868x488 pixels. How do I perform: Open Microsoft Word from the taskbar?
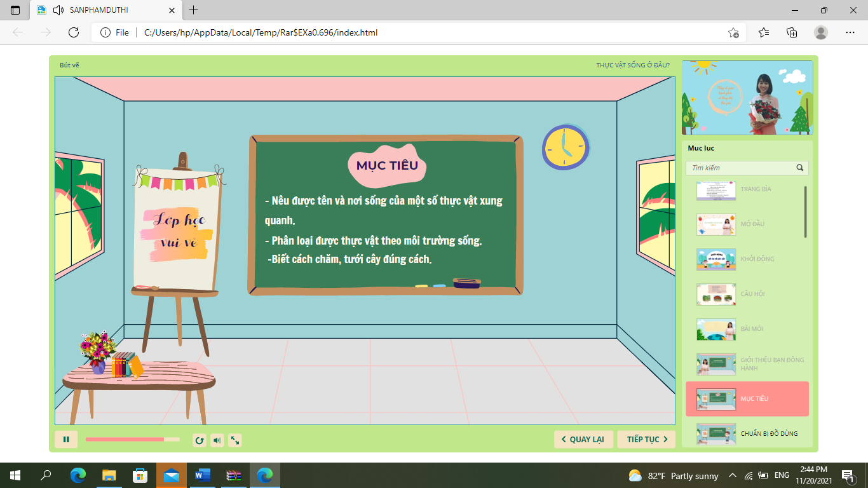point(203,475)
